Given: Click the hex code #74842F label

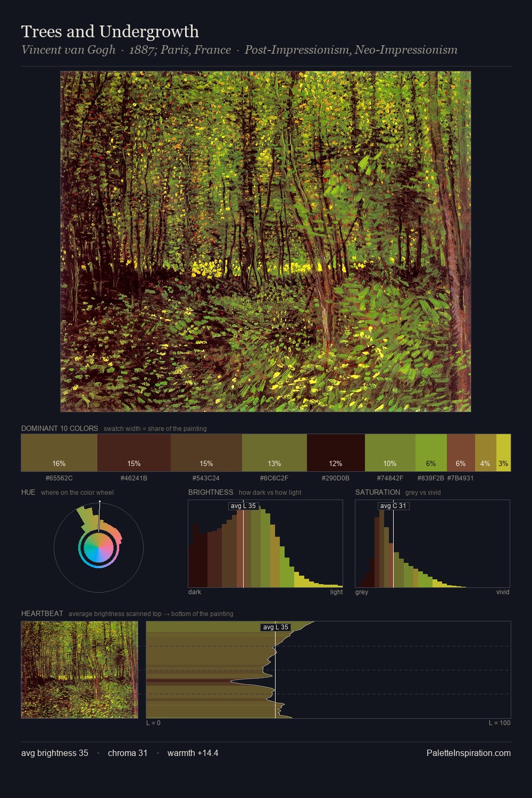Looking at the screenshot, I should [x=390, y=478].
